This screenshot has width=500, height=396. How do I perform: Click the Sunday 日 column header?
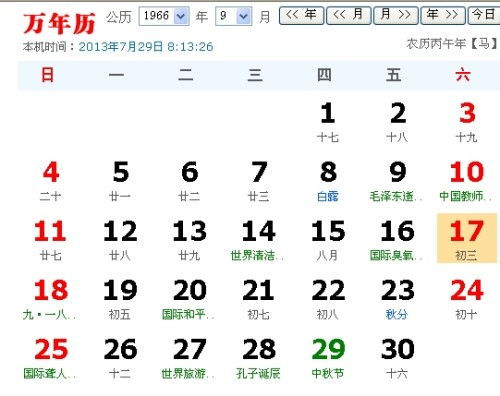coord(47,75)
